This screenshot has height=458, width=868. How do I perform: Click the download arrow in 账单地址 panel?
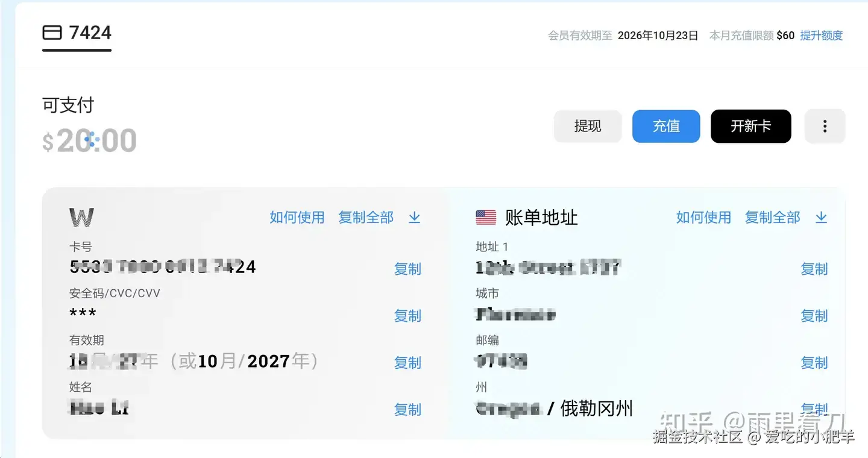[x=821, y=218]
